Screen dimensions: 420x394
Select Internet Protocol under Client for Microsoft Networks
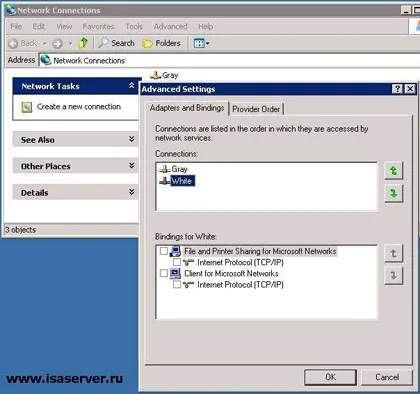tap(240, 285)
